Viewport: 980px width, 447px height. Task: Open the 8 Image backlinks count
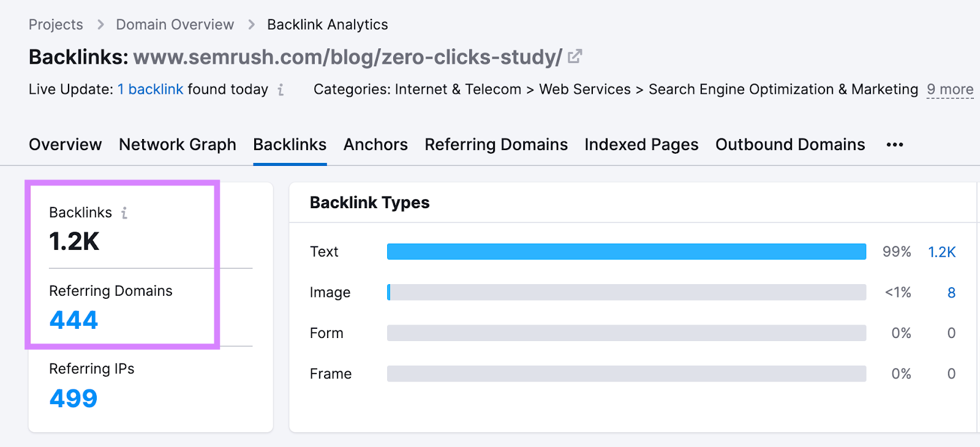pyautogui.click(x=951, y=293)
